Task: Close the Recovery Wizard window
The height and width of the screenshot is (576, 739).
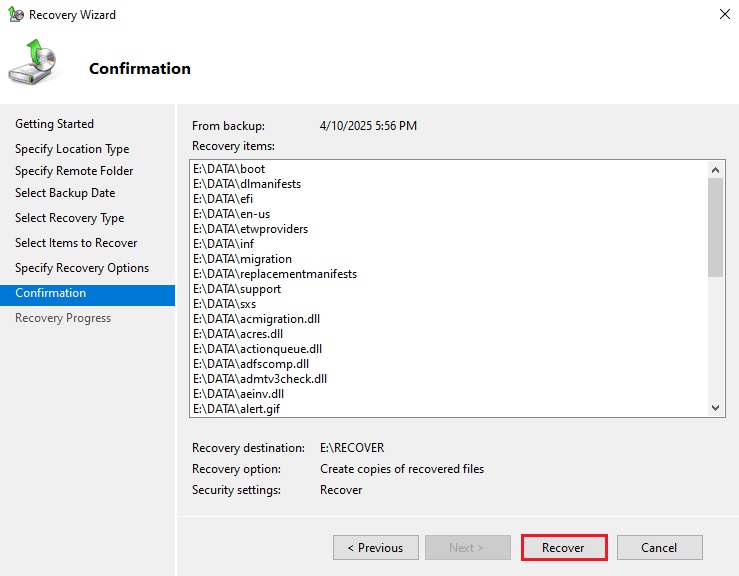Action: click(723, 15)
